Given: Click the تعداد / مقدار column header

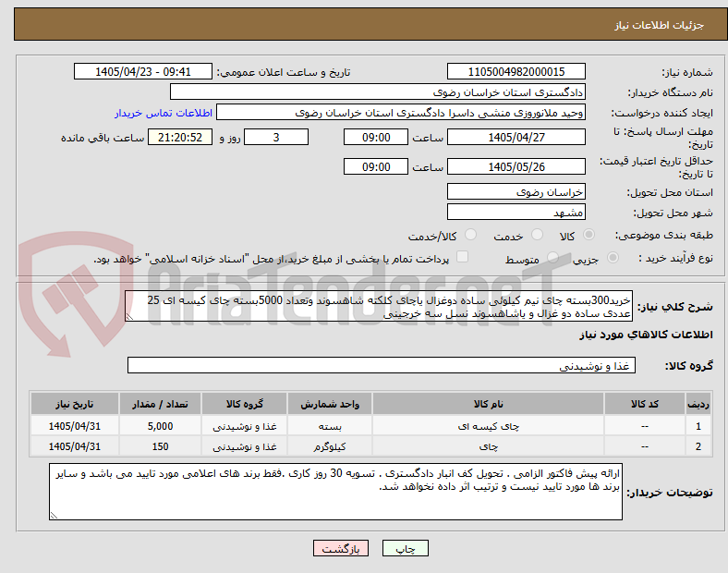Looking at the screenshot, I should [x=160, y=404].
